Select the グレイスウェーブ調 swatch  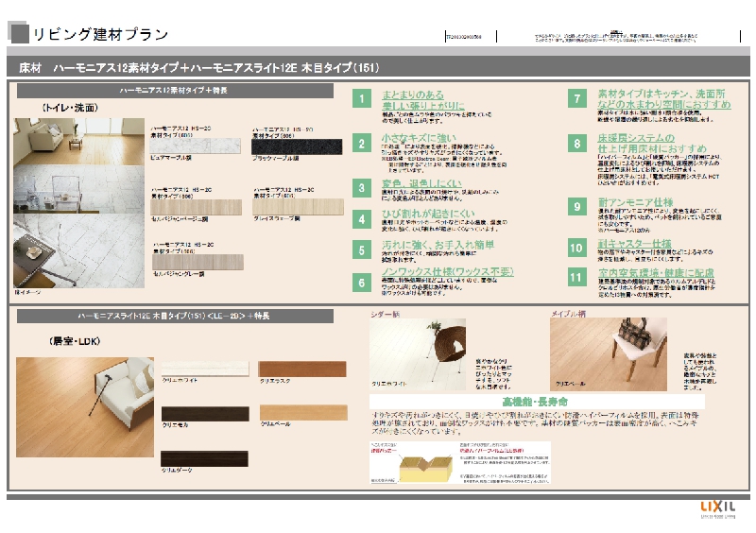pos(298,206)
